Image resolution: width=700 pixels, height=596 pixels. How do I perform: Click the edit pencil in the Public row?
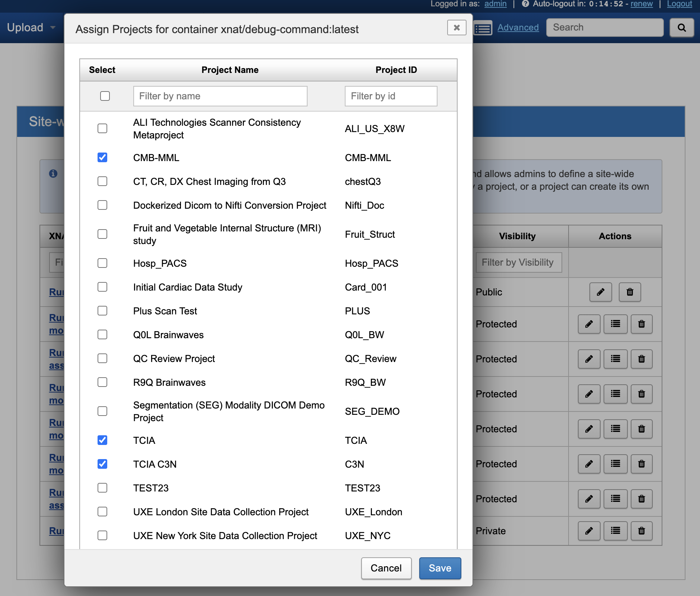600,292
